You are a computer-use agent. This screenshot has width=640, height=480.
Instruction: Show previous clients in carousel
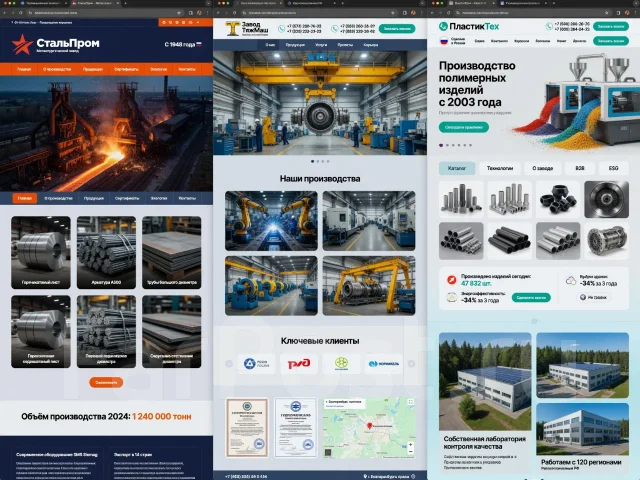[229, 363]
